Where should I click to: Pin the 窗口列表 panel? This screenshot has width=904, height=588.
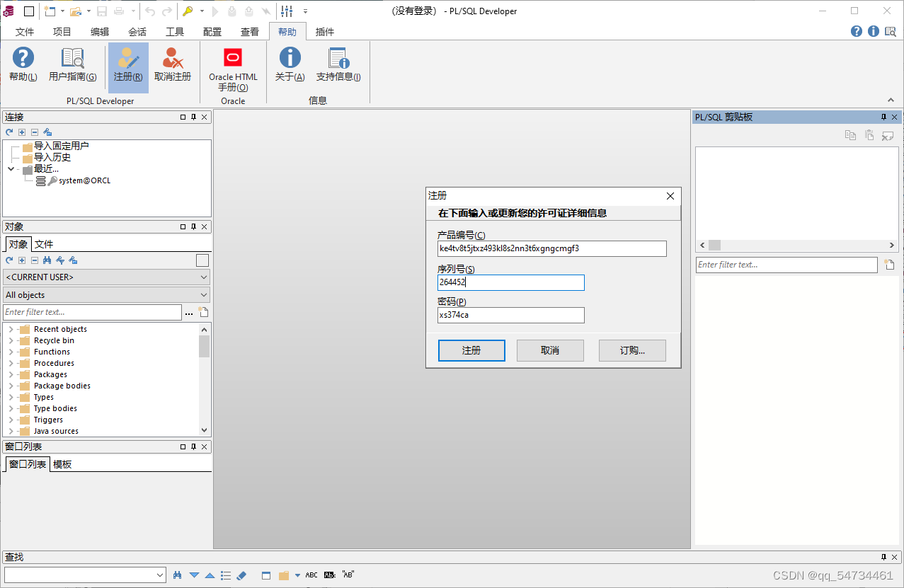(x=193, y=447)
